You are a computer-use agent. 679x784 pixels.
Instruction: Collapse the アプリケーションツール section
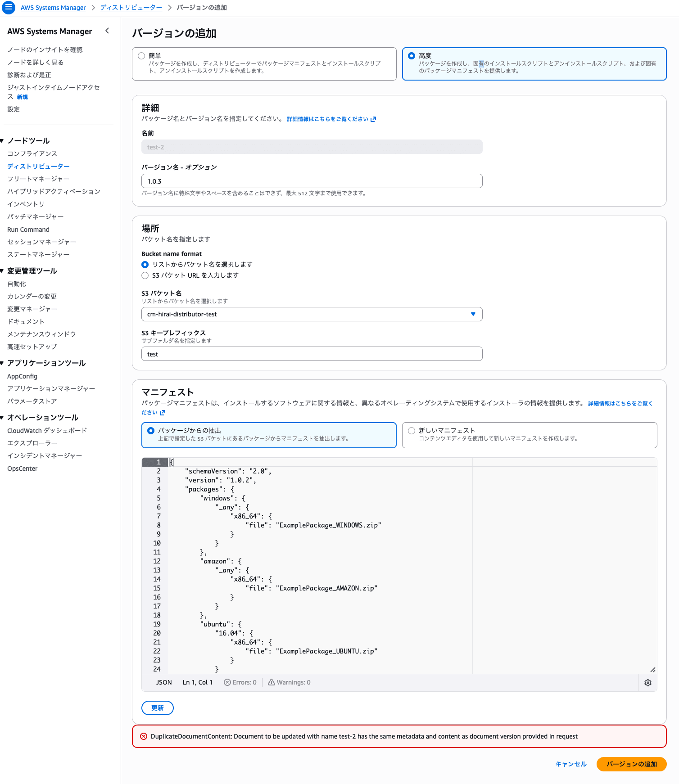pyautogui.click(x=2, y=363)
